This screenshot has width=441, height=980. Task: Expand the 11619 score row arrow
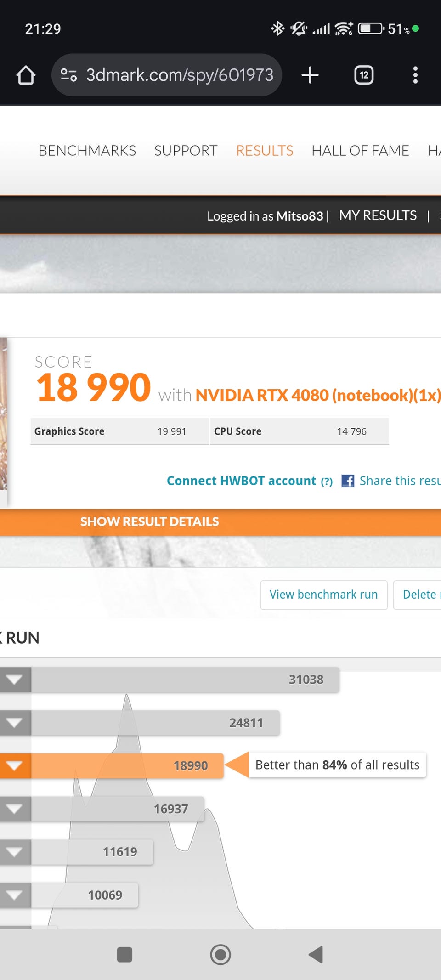[15, 852]
